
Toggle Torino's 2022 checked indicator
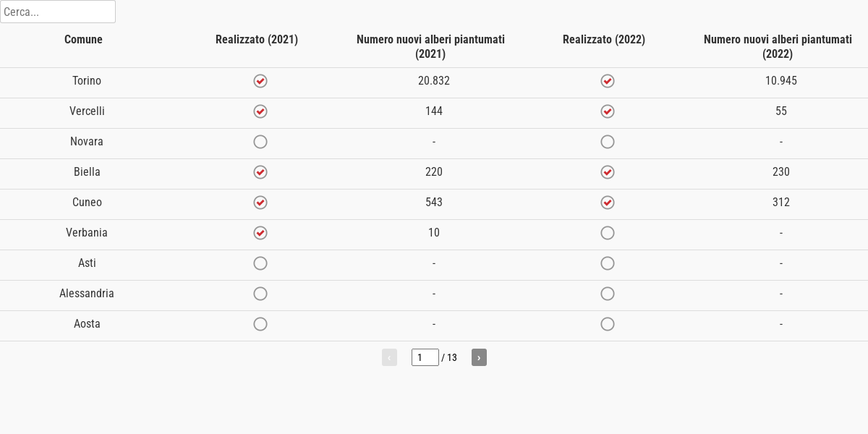point(608,81)
